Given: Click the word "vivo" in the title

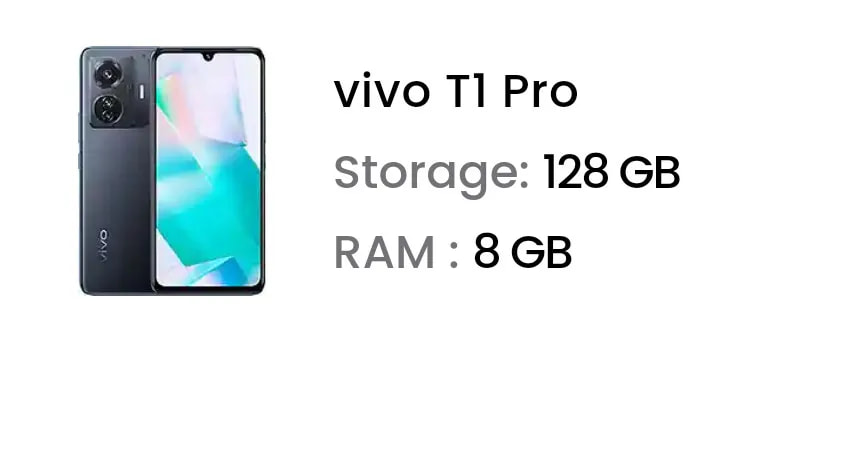Looking at the screenshot, I should coord(381,92).
